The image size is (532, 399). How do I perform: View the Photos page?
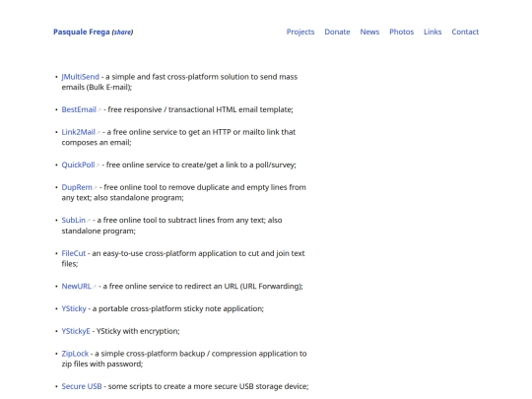[x=401, y=32]
